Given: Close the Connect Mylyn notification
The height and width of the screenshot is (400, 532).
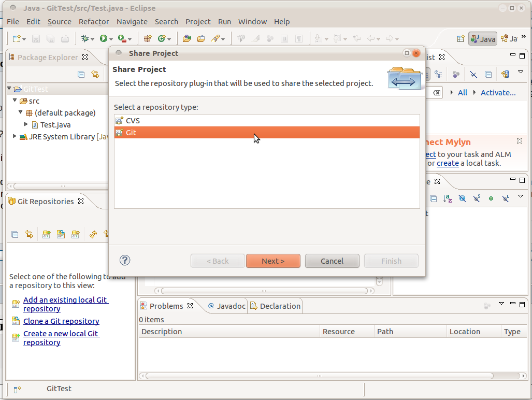Looking at the screenshot, I should 520,141.
